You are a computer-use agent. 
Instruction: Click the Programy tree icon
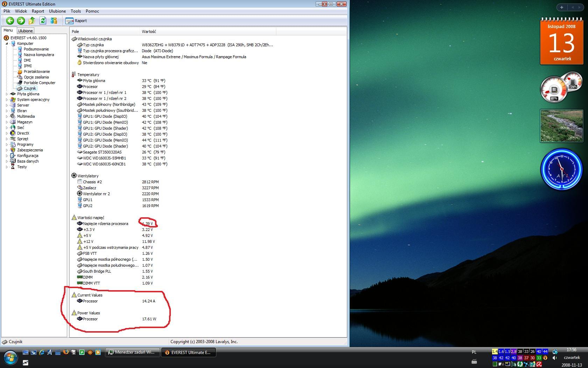13,144
